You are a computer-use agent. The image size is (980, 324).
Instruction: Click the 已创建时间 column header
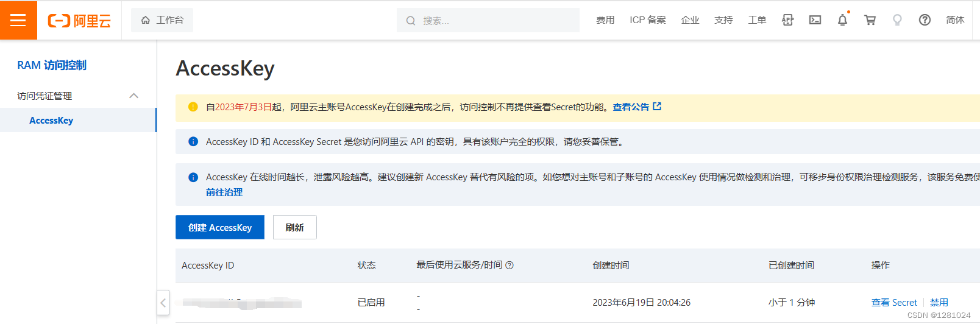tap(791, 266)
